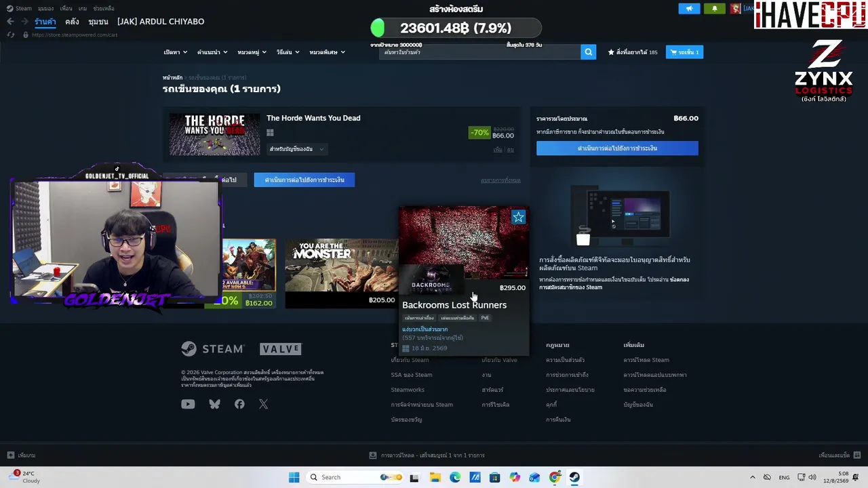Open Steam's YouTube page from the footer
This screenshot has height=488, width=868.
188,405
